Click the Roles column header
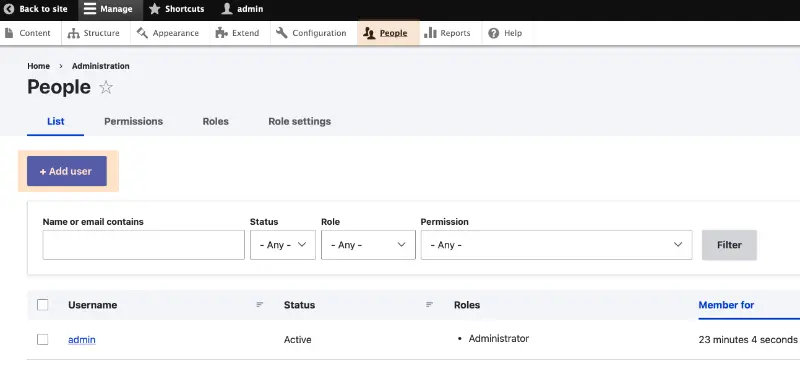Image resolution: width=800 pixels, height=371 pixels. [x=467, y=305]
